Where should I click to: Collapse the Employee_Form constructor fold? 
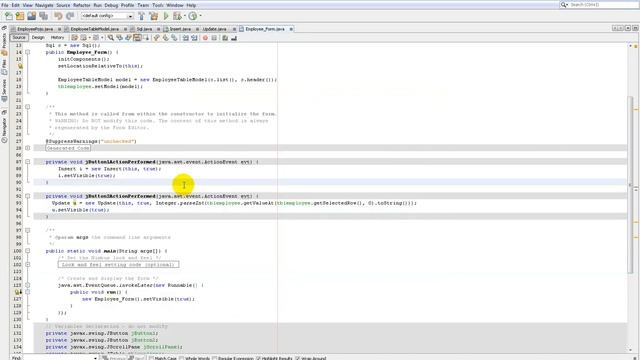pyautogui.click(x=28, y=52)
